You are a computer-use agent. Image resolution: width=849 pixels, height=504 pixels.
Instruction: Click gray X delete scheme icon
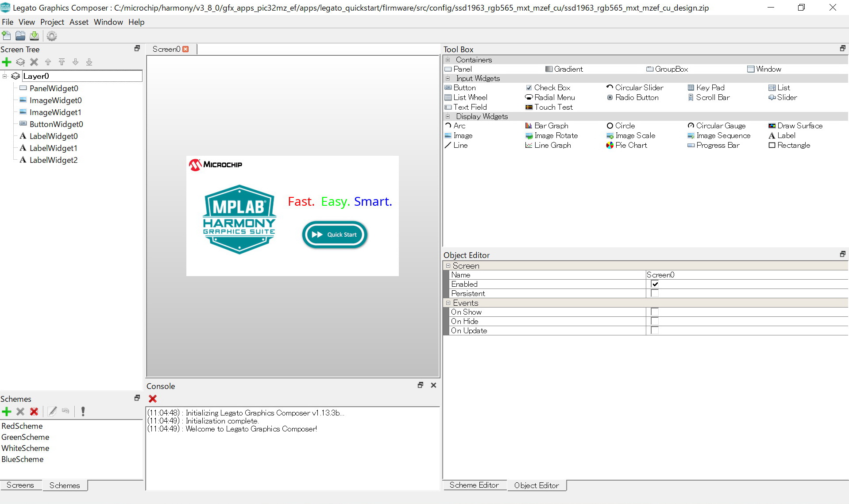[20, 412]
